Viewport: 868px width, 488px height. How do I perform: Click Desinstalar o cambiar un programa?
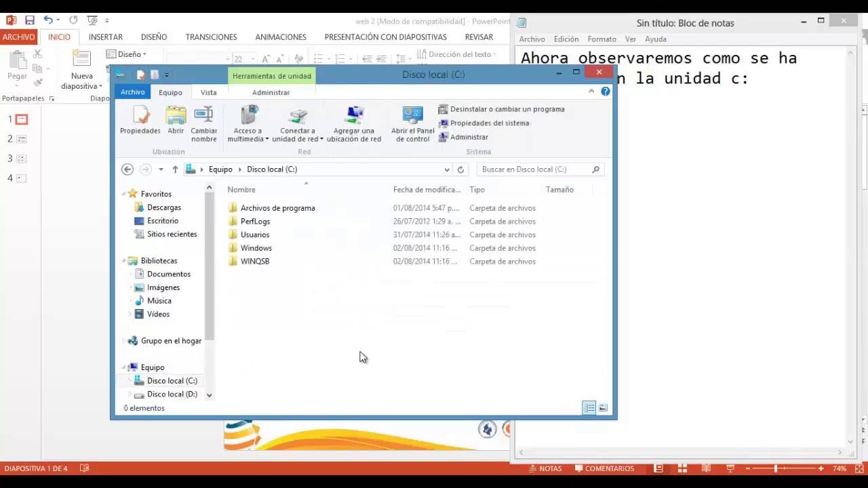(501, 109)
